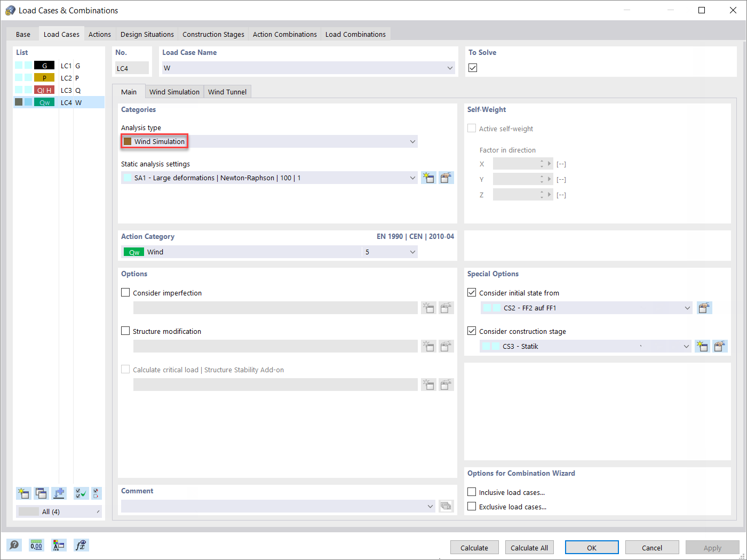
Task: Click the new load case icon below the list
Action: pyautogui.click(x=23, y=493)
